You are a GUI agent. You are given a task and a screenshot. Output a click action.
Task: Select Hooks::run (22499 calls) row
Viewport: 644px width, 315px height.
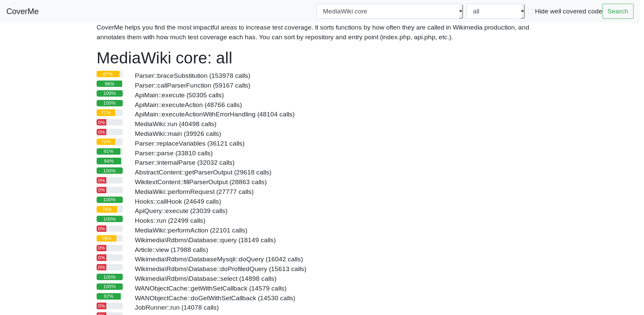click(170, 221)
